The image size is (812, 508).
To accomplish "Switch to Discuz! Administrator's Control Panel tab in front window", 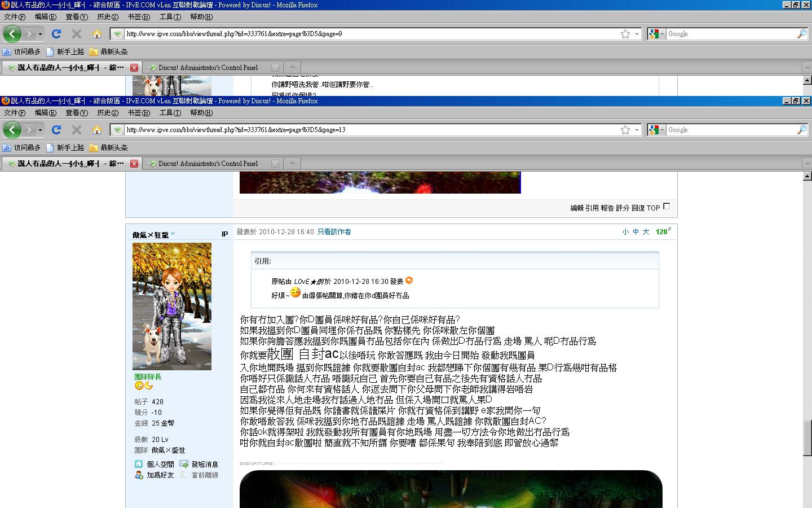I will pos(208,164).
